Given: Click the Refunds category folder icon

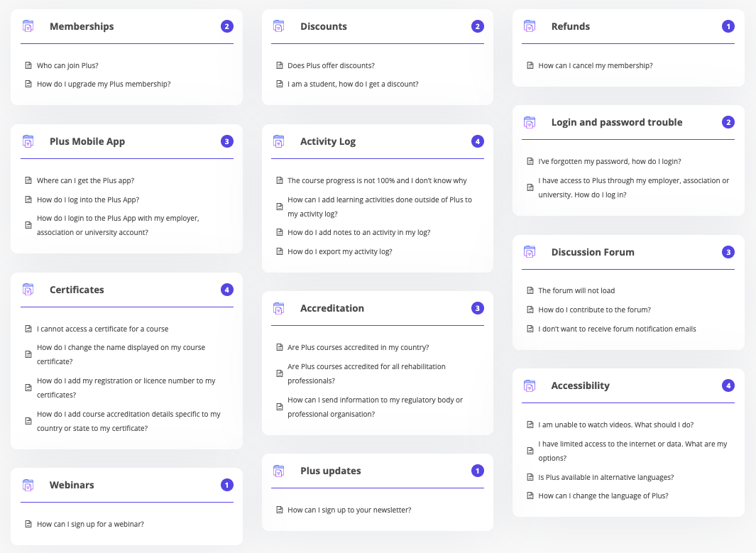Looking at the screenshot, I should [x=530, y=26].
